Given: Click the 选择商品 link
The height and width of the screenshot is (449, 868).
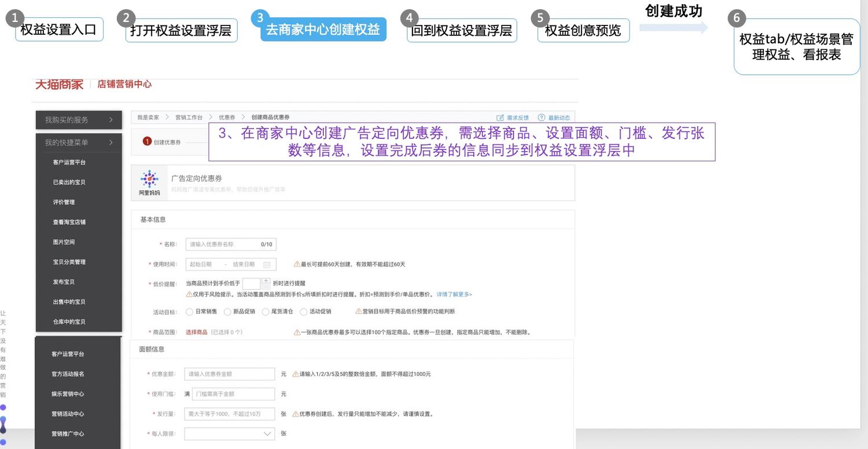Looking at the screenshot, I should (196, 332).
